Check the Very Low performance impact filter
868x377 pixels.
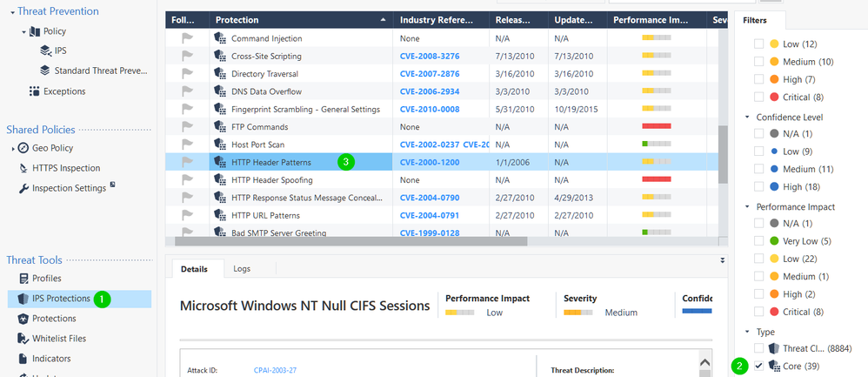[759, 241]
